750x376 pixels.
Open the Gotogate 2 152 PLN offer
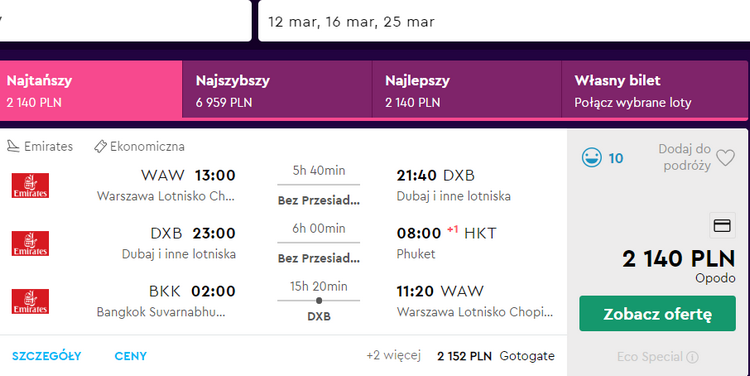(x=496, y=356)
